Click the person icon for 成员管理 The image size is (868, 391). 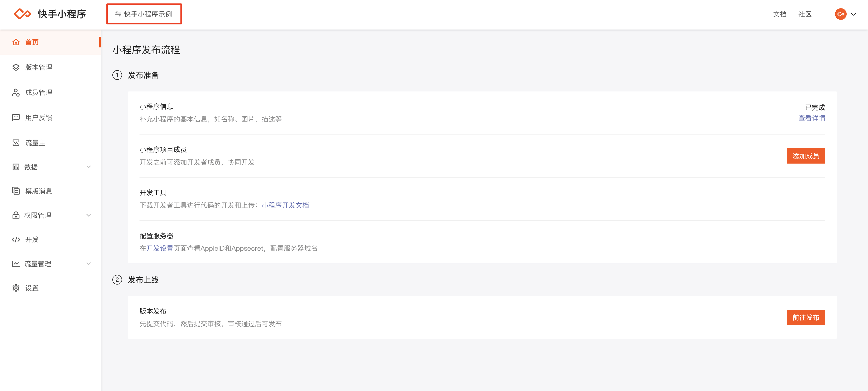(16, 92)
